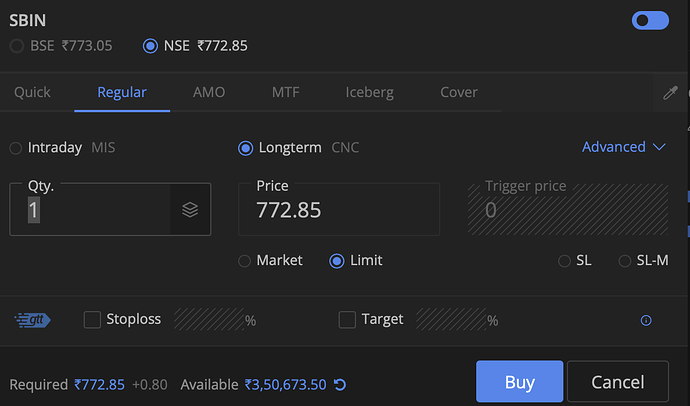Screen dimensions: 690x406
Task: Open the MTF tab
Action: pyautogui.click(x=286, y=92)
